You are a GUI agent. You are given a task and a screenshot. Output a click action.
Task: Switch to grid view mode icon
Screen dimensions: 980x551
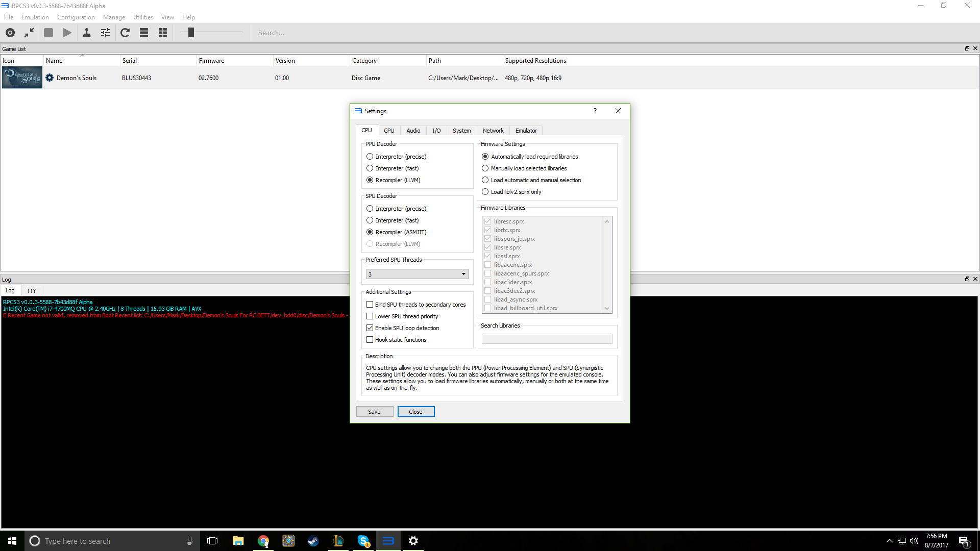click(x=163, y=33)
